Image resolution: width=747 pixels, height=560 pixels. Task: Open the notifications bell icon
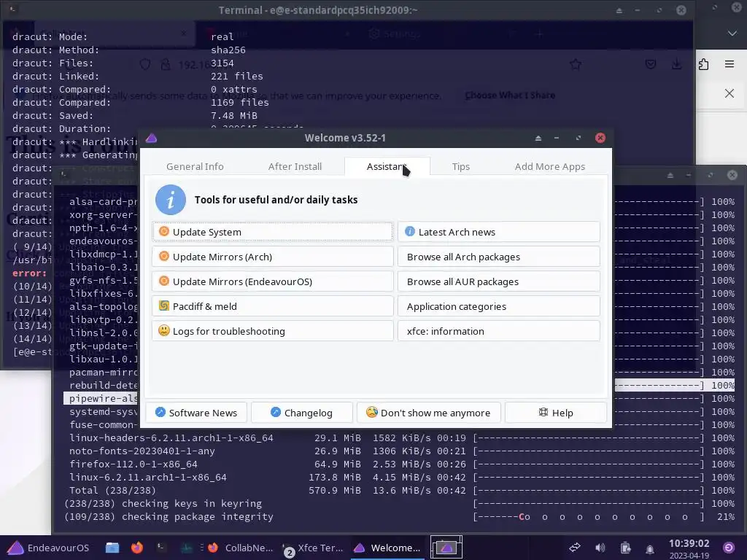tap(650, 548)
